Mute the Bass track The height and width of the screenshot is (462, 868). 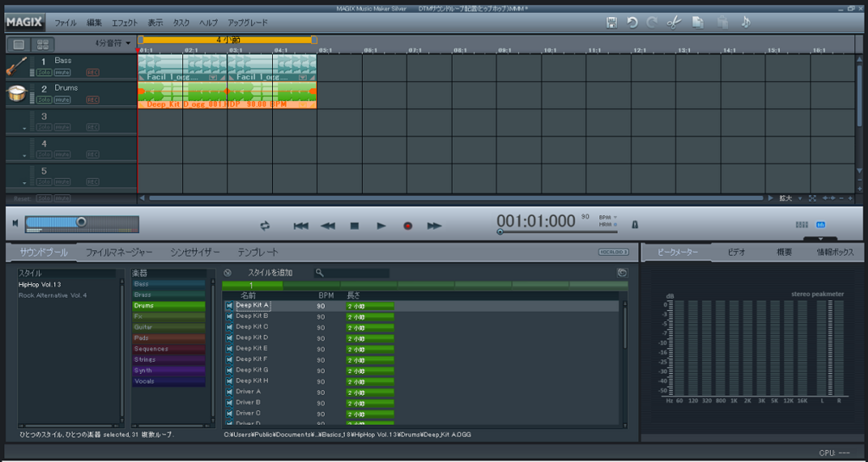[62, 73]
